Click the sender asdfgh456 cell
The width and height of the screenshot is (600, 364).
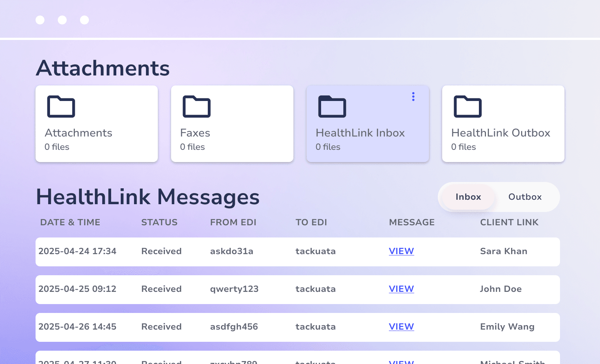click(x=234, y=327)
